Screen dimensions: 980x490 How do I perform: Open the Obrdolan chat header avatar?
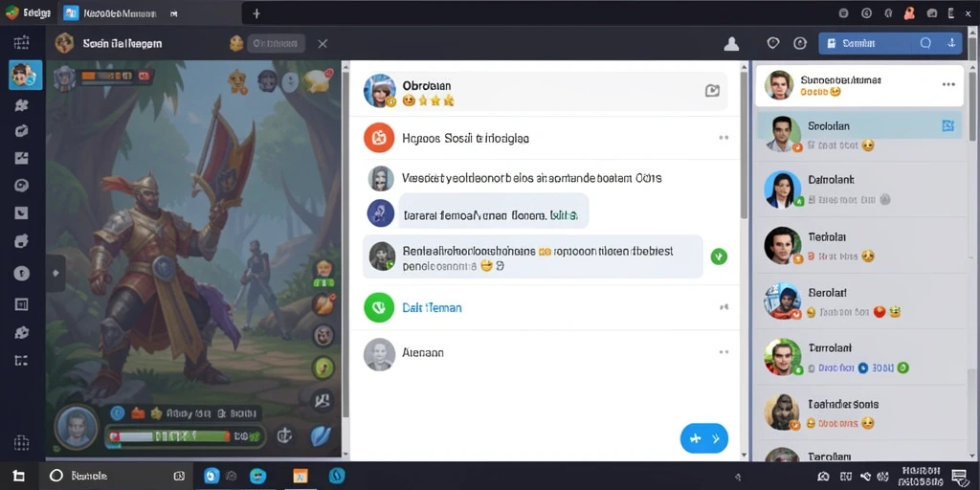(x=380, y=91)
